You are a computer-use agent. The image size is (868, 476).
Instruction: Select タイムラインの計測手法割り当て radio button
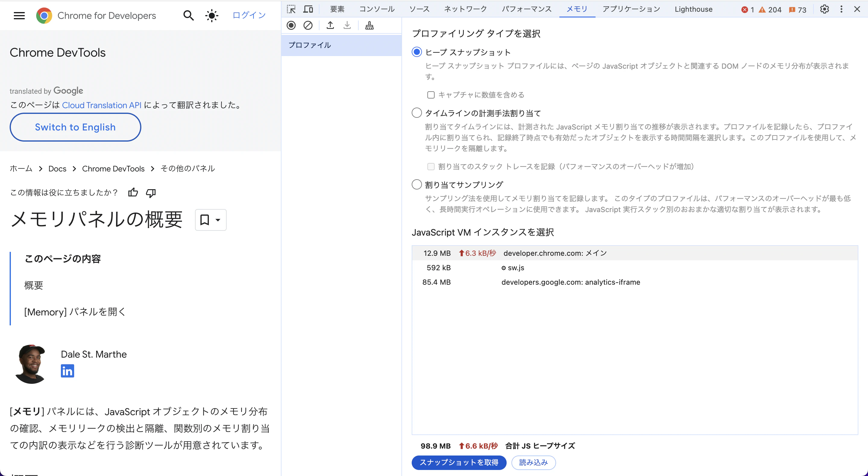[x=417, y=112]
